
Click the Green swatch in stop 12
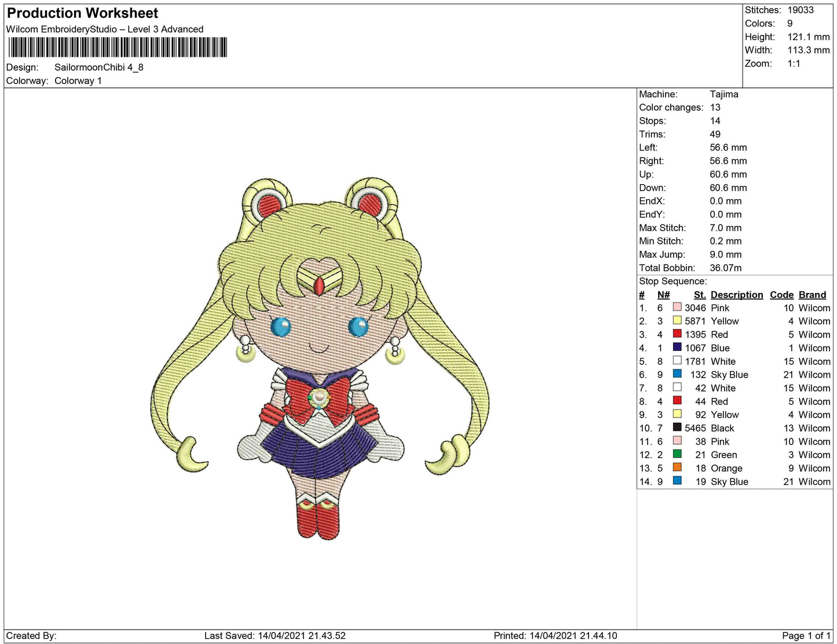click(677, 453)
